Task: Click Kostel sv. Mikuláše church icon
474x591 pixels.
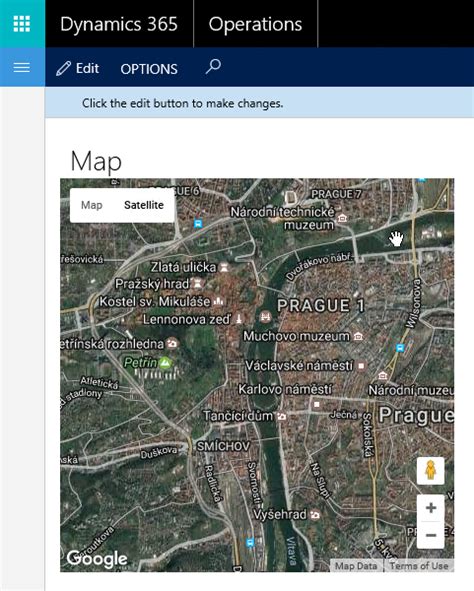Action: [219, 301]
